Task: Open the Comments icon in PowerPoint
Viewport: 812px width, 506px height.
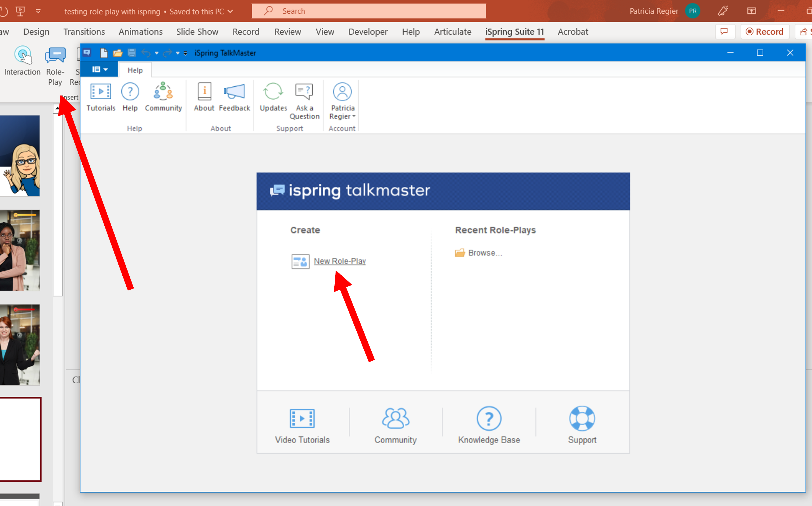Action: [x=724, y=31]
